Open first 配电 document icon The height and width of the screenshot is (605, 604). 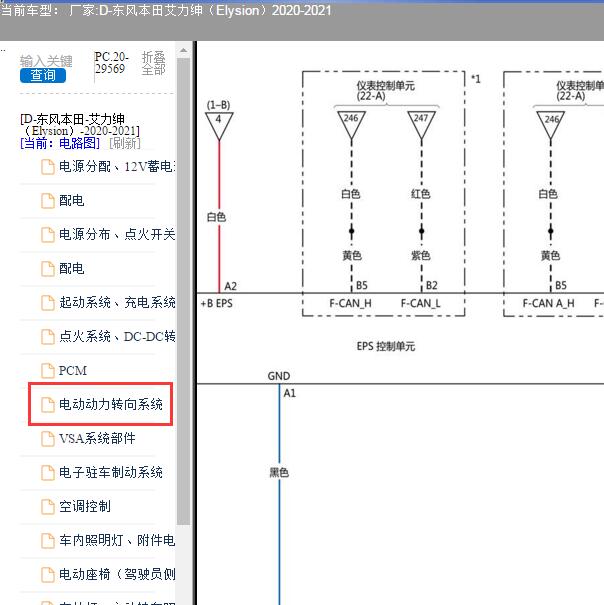[48, 201]
